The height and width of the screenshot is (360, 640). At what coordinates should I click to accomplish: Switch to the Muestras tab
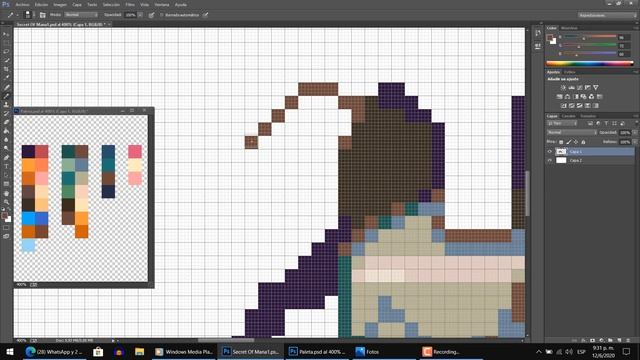[x=569, y=28]
